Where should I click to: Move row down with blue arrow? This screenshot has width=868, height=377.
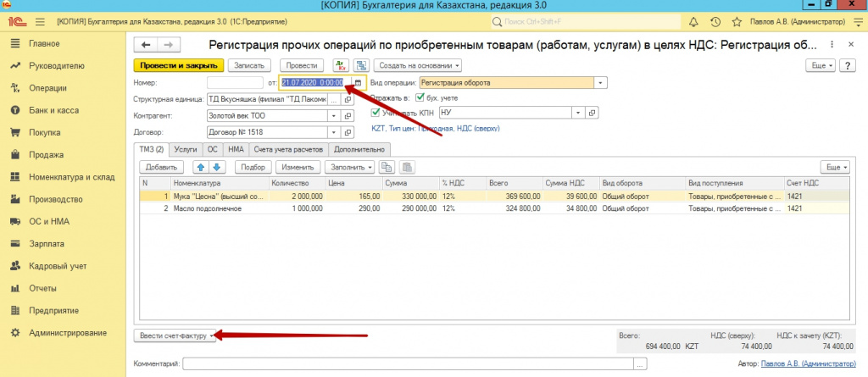click(x=217, y=167)
